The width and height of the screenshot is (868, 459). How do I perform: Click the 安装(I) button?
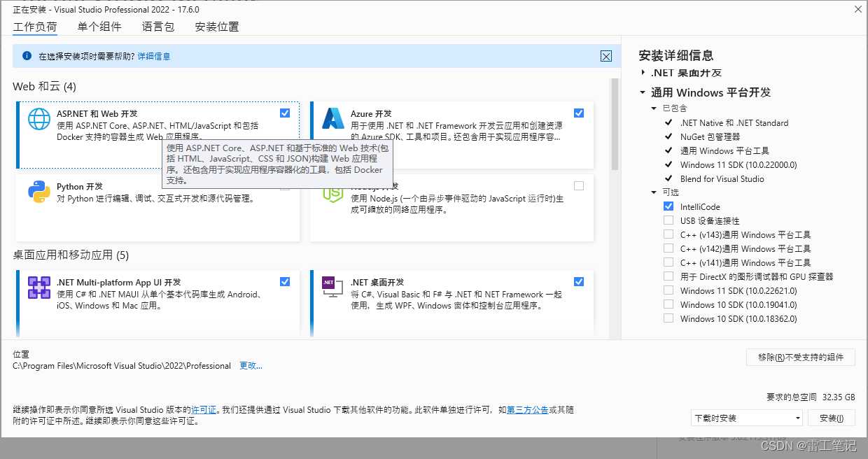click(832, 418)
